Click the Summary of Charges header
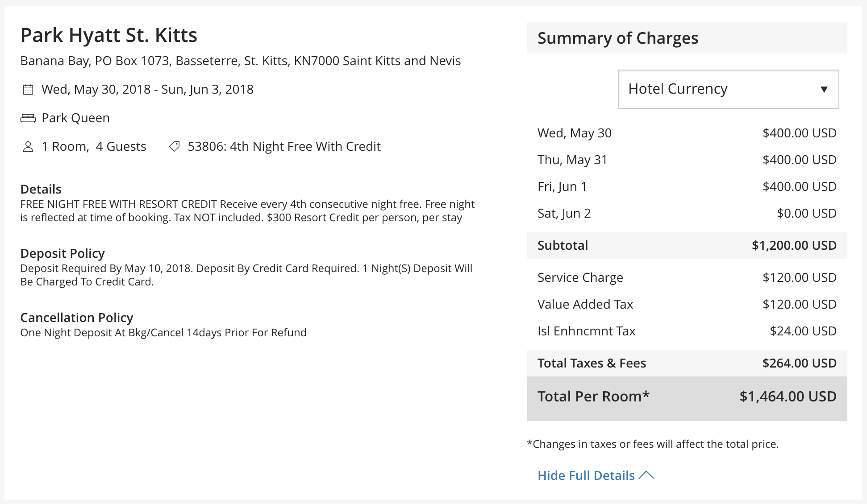The image size is (867, 504). 618,38
